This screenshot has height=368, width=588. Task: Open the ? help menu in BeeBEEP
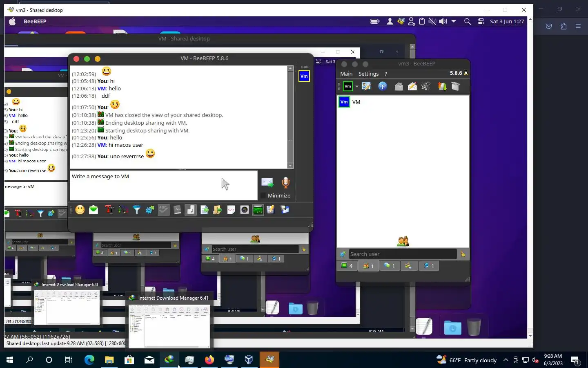[x=385, y=74]
